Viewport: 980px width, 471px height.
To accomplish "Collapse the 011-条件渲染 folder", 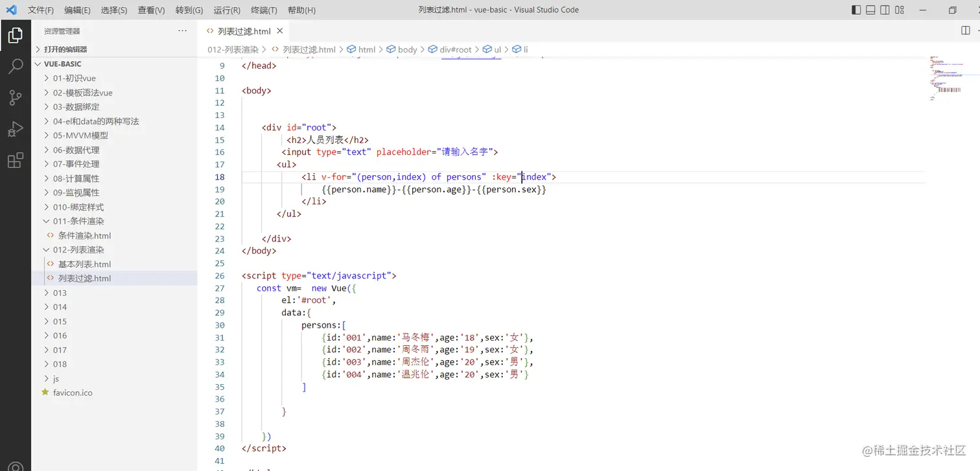I will coord(114,221).
